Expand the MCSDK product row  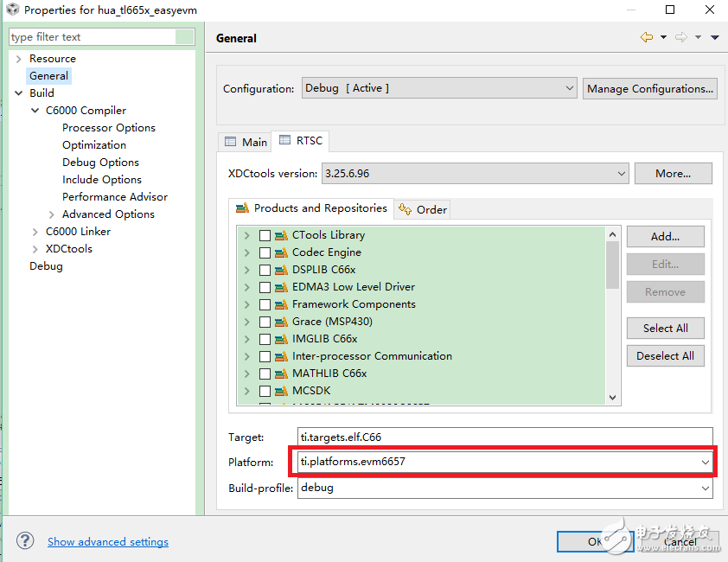coord(247,391)
